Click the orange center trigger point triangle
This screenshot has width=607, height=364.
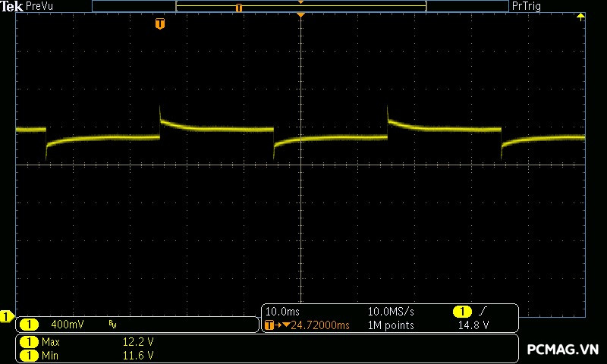click(x=301, y=15)
